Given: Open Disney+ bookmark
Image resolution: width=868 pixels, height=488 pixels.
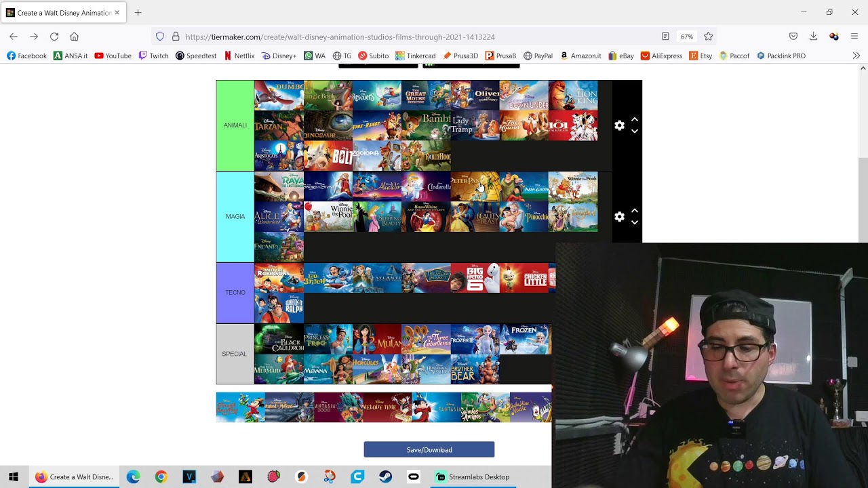Looking at the screenshot, I should pos(279,56).
